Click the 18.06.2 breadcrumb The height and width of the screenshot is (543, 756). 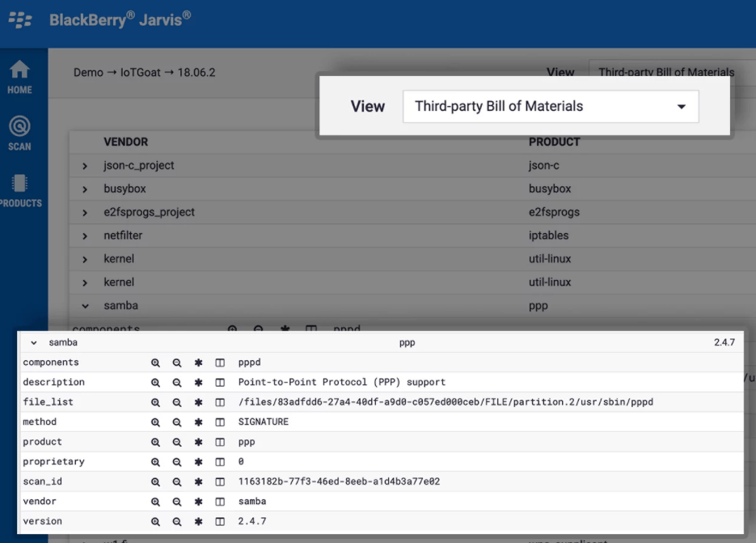196,72
